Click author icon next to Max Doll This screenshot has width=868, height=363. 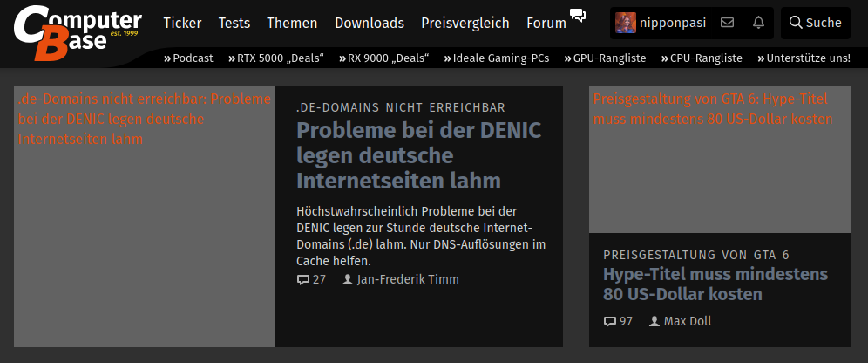654,321
